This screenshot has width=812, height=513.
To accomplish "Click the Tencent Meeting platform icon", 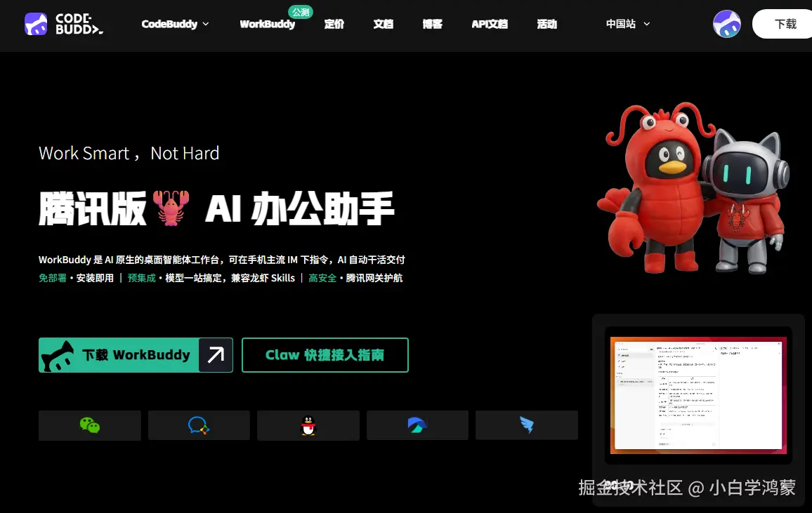I will coord(417,425).
